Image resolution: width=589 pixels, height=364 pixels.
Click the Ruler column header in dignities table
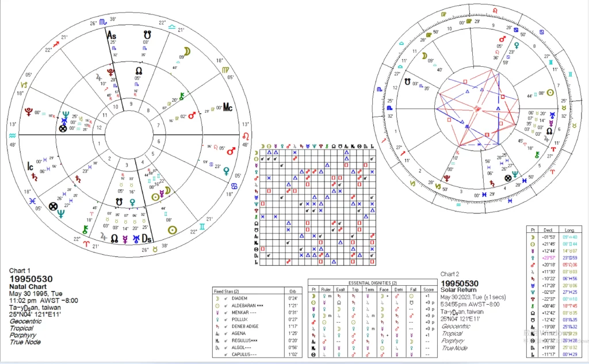tap(330, 289)
